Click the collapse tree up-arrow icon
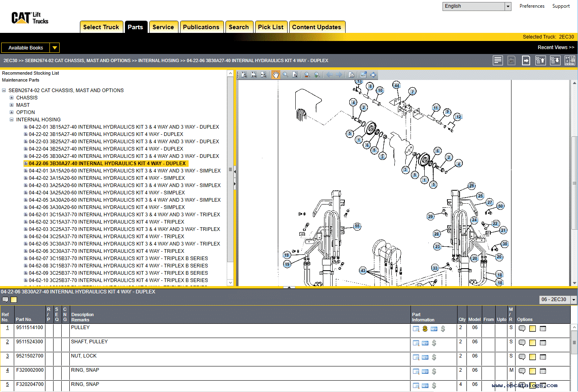 pos(541,60)
